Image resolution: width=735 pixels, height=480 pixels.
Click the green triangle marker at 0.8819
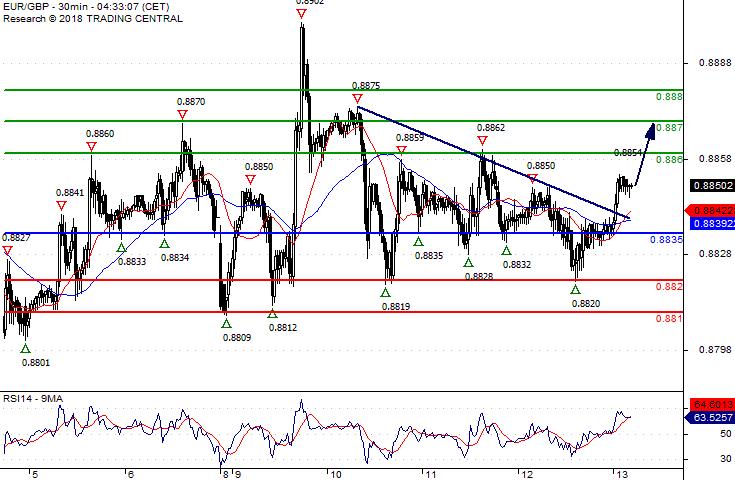click(x=385, y=292)
